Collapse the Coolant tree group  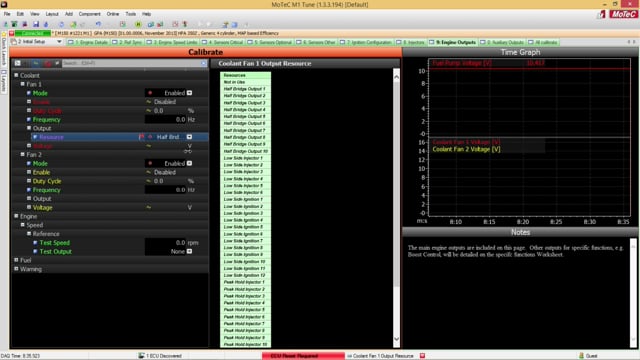pos(16,75)
